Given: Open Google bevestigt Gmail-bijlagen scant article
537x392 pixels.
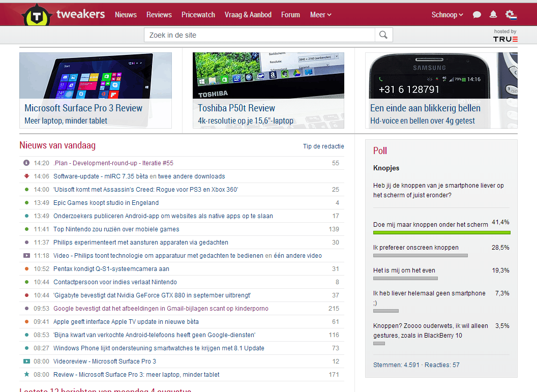Looking at the screenshot, I should click(161, 309).
